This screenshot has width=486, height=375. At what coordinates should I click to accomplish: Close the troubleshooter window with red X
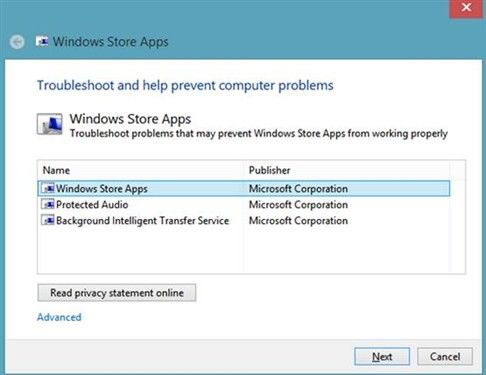(466, 8)
